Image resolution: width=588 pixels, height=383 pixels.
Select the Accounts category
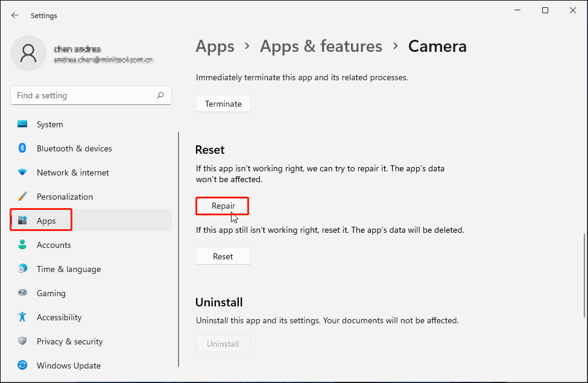(x=54, y=245)
